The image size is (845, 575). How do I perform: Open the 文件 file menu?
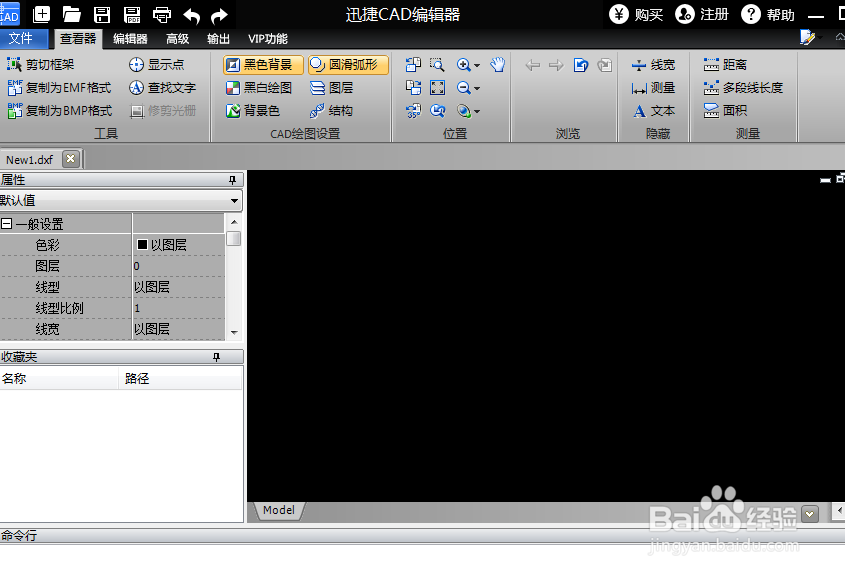pos(23,38)
